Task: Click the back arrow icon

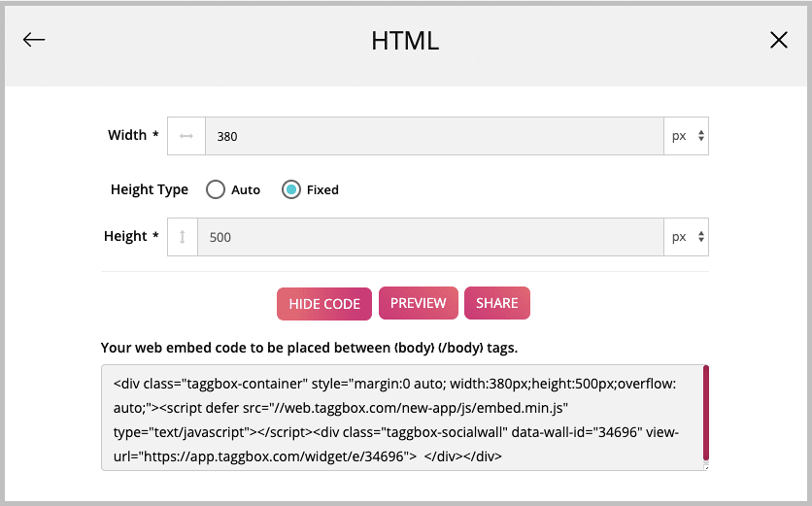Action: point(34,40)
